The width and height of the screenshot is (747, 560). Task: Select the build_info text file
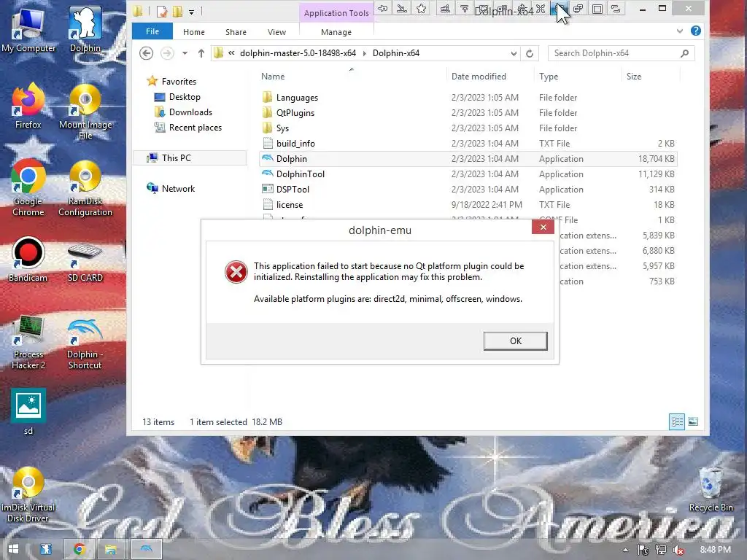(x=469, y=144)
